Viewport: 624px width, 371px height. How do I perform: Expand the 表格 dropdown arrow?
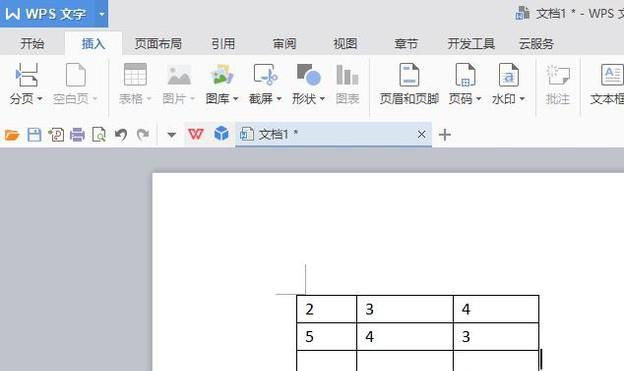(149, 99)
